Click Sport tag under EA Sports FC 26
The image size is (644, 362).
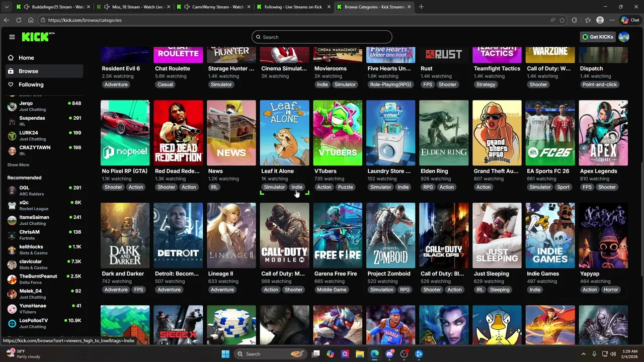563,187
